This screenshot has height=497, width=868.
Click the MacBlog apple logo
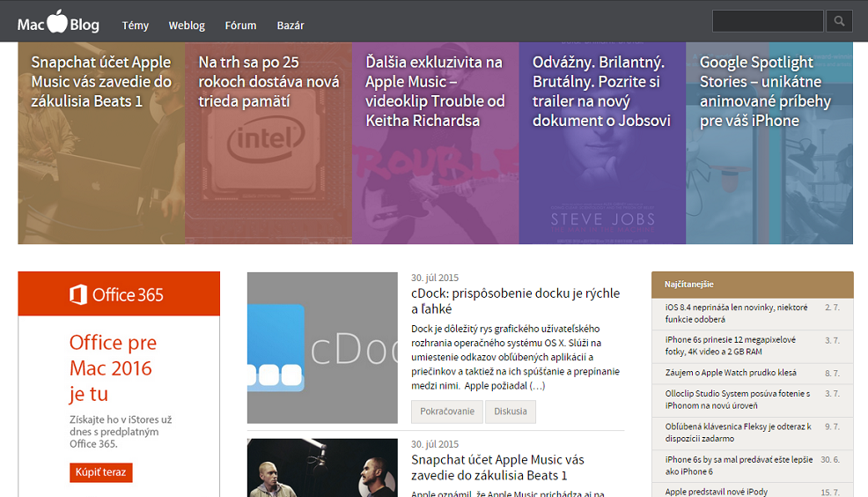57,22
